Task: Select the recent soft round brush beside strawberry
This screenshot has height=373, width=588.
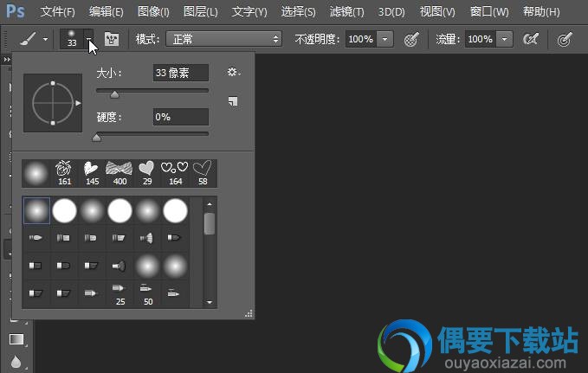Action: 36,173
